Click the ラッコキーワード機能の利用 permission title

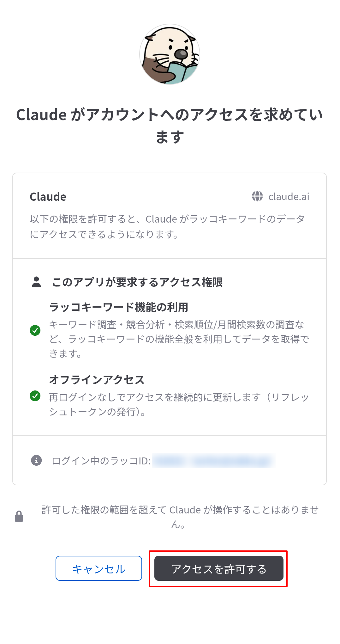119,307
